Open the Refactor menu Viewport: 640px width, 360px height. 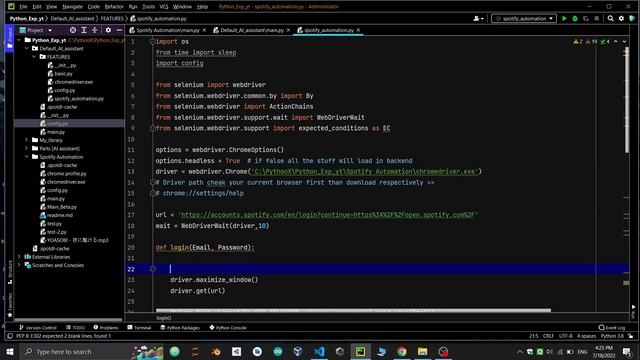pos(114,7)
